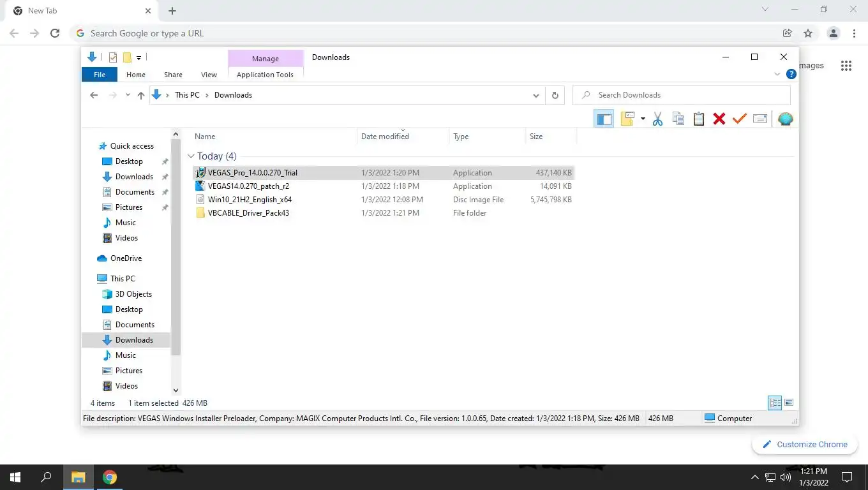Collapse the Today (4) group
The image size is (868, 490).
(x=191, y=156)
